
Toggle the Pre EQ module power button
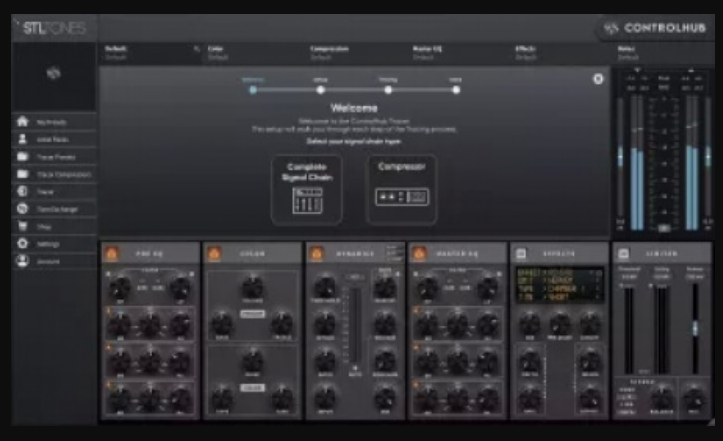click(x=112, y=253)
